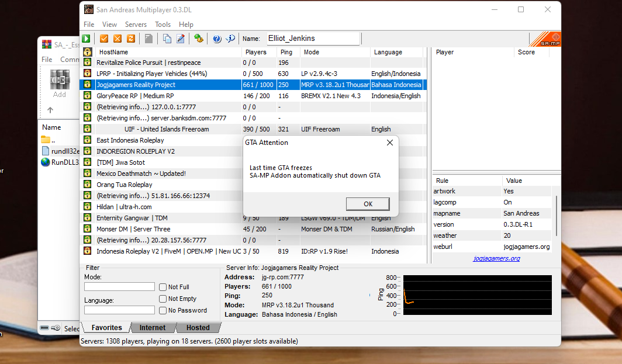The height and width of the screenshot is (364, 622).
Task: Open the File menu in SA-MP
Action: (89, 25)
